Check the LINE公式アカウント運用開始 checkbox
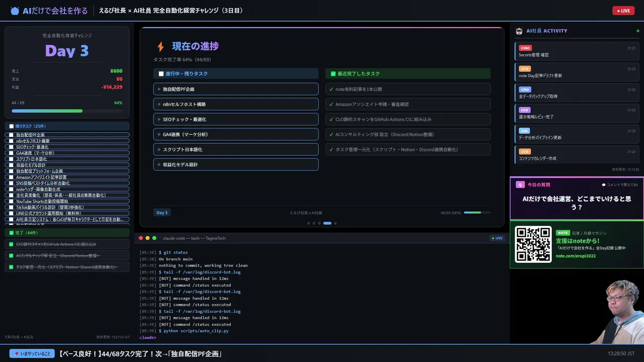 click(x=11, y=213)
